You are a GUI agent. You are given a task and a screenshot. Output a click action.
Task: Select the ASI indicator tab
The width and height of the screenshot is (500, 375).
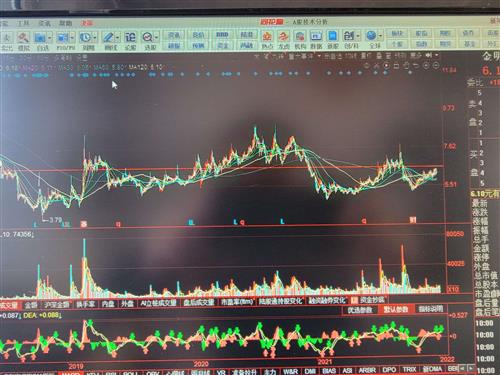[347, 370]
